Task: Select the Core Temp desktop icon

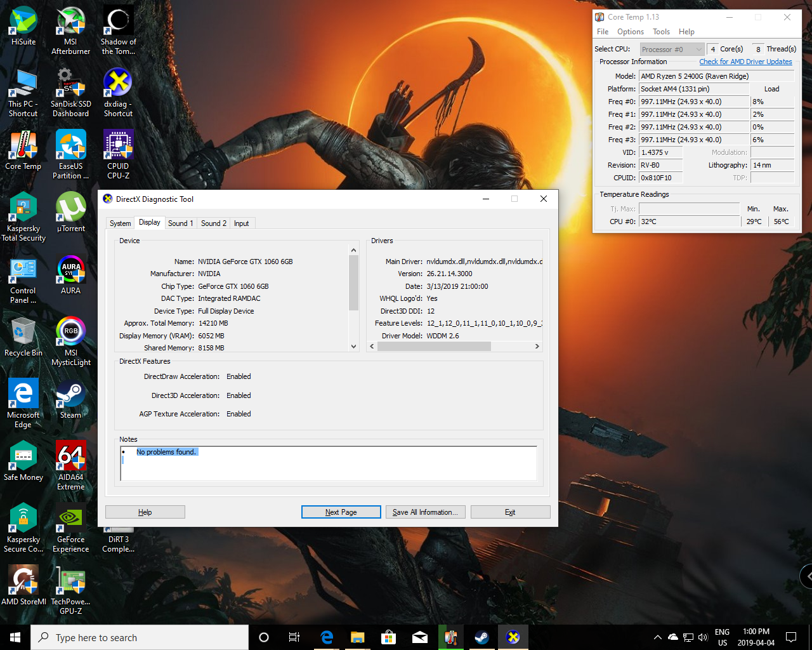Action: pos(23,150)
